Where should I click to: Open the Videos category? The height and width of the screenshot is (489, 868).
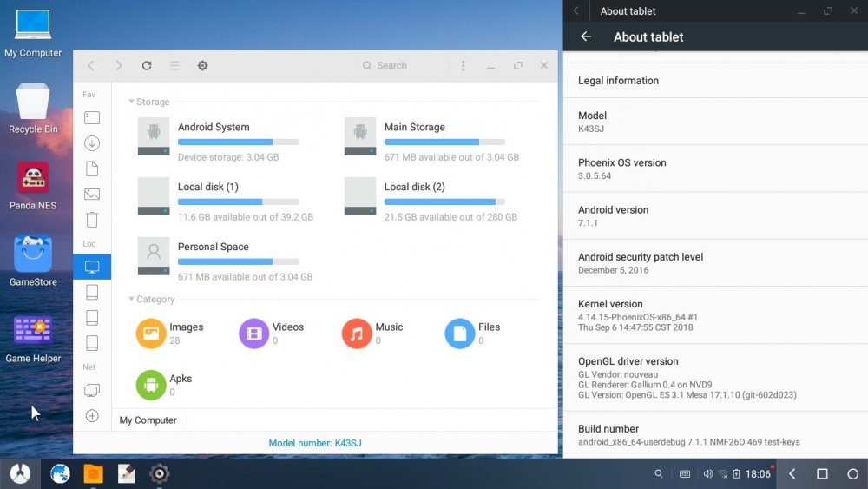271,333
